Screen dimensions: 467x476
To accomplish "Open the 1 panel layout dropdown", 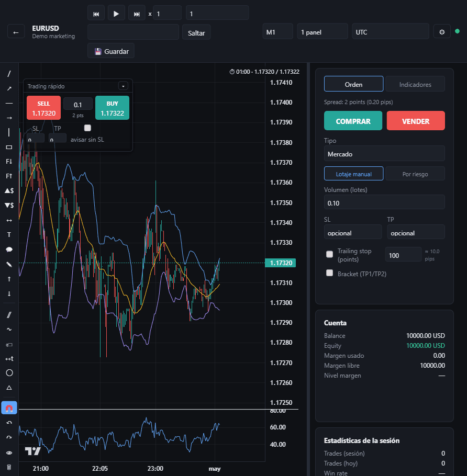I will (323, 31).
